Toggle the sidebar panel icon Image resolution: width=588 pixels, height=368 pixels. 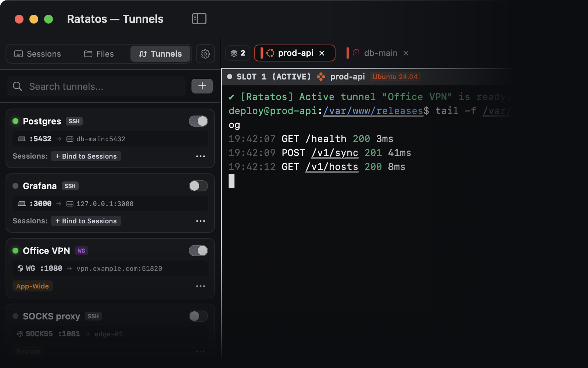[199, 19]
